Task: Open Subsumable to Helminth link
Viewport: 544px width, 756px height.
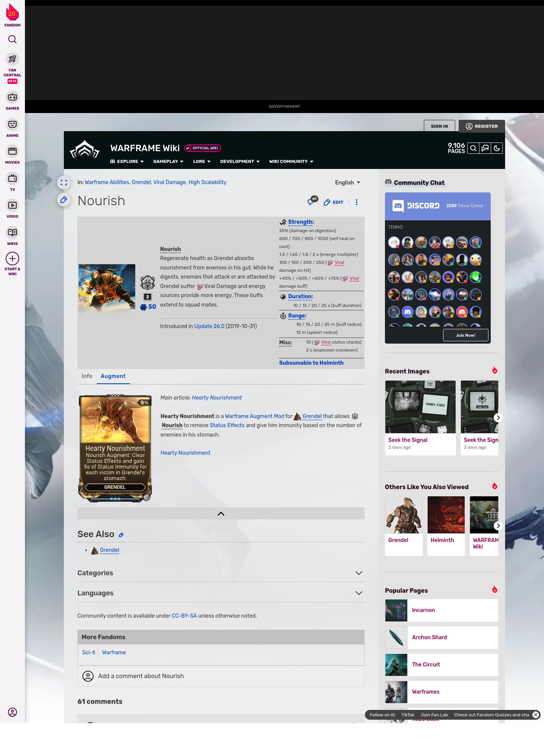Action: click(311, 363)
